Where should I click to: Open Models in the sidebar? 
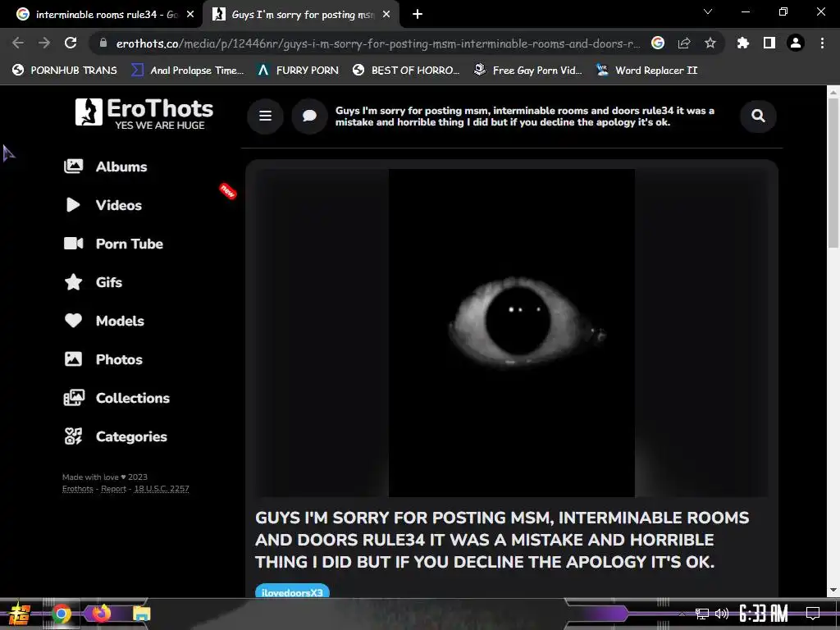[x=104, y=321]
